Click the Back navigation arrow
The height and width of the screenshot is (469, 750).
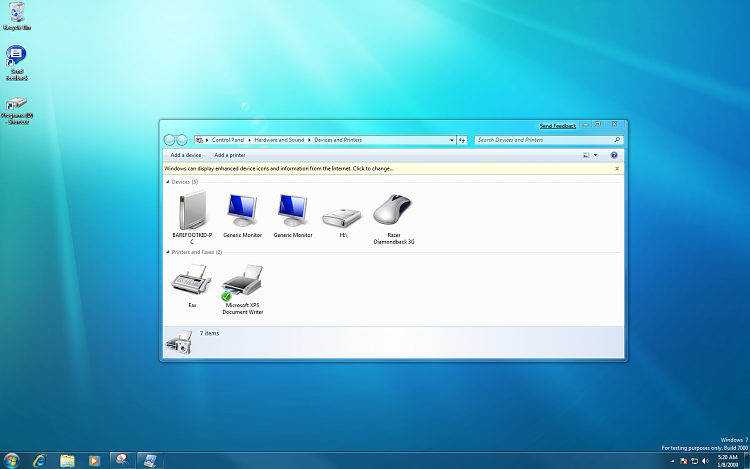click(169, 140)
